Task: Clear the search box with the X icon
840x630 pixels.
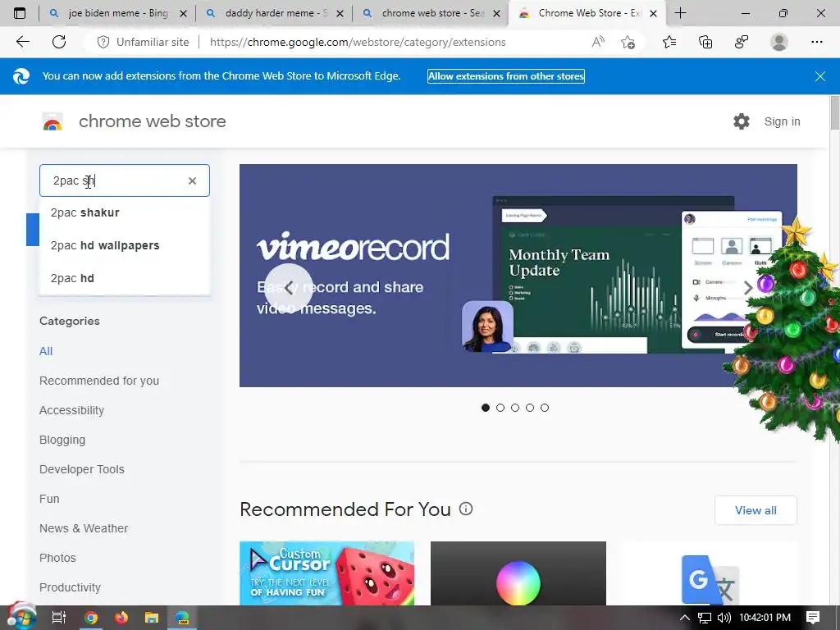Action: (x=192, y=181)
